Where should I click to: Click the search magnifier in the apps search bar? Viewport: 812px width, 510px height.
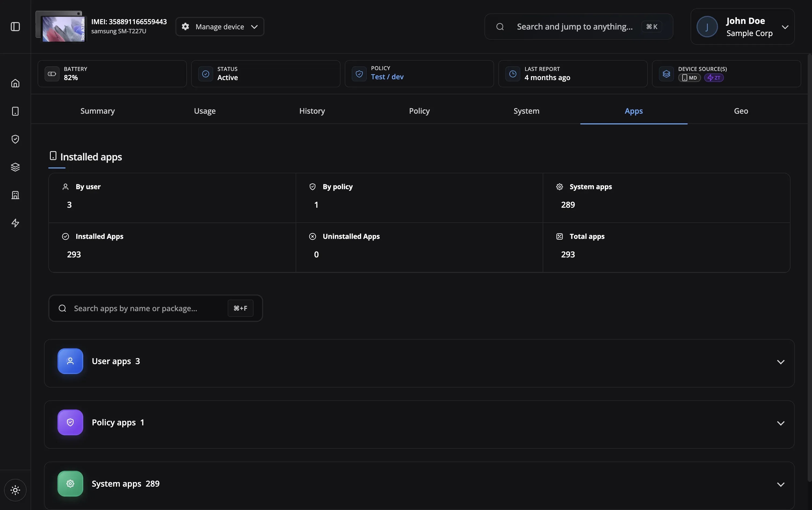pyautogui.click(x=62, y=308)
